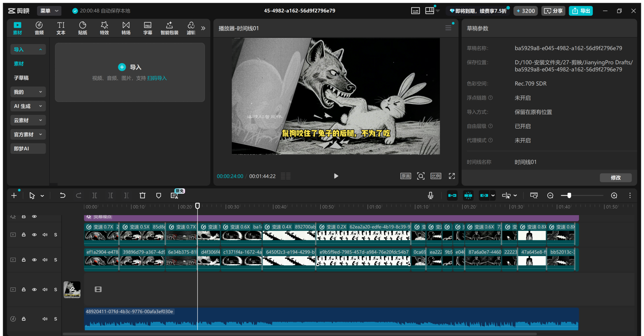Click the delete clip trash icon

142,196
